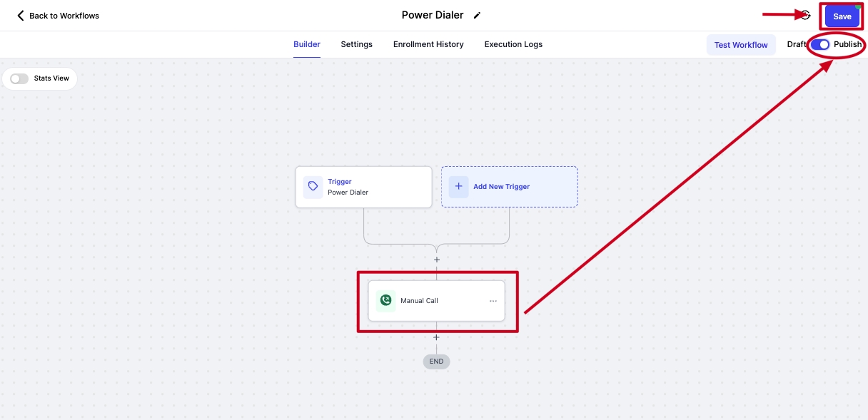Add a step below the Manual Call node

(437, 337)
